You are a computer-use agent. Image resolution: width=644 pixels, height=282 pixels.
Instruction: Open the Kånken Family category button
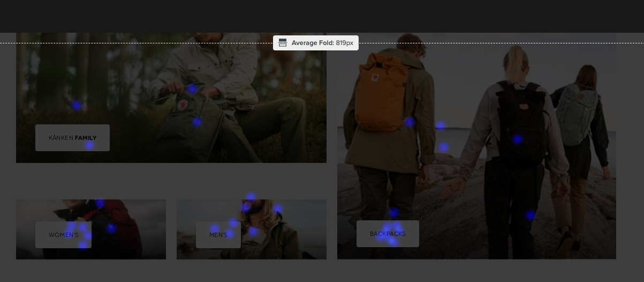click(x=72, y=138)
